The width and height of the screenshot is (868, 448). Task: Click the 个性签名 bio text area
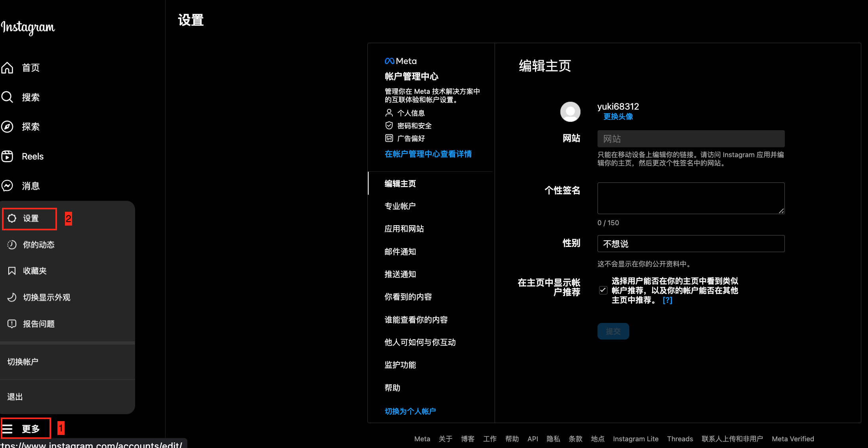pyautogui.click(x=691, y=198)
